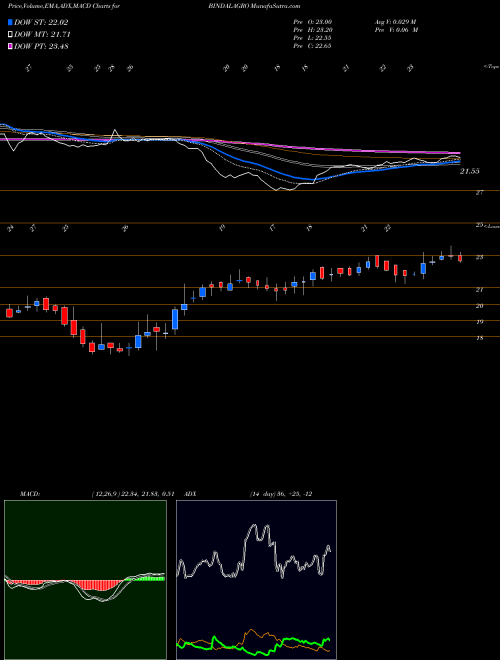
Task: Click the MACD panel title label
Action: pyautogui.click(x=29, y=494)
